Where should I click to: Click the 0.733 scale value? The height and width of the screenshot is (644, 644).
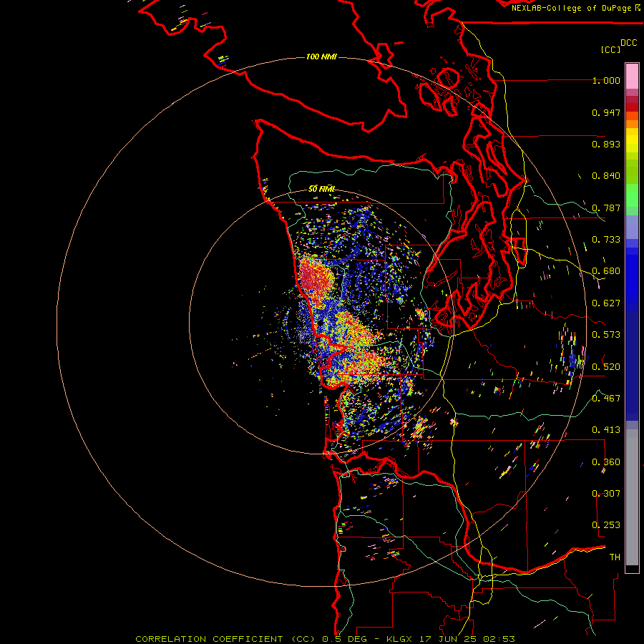[x=606, y=240]
